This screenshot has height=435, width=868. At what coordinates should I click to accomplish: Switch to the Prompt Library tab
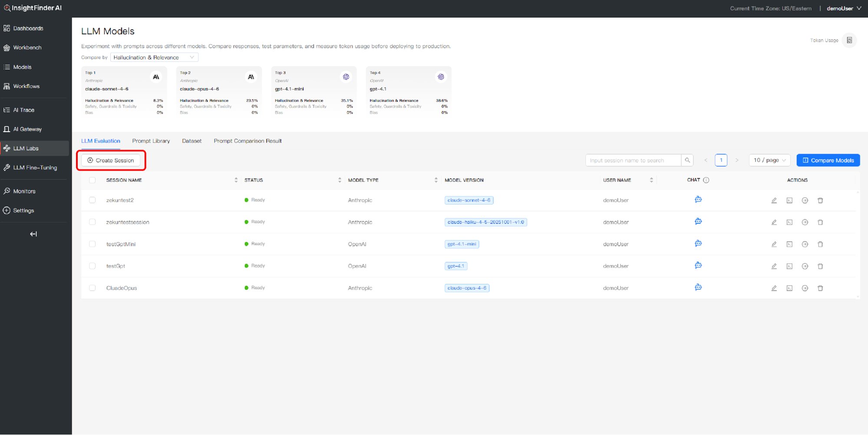(151, 141)
